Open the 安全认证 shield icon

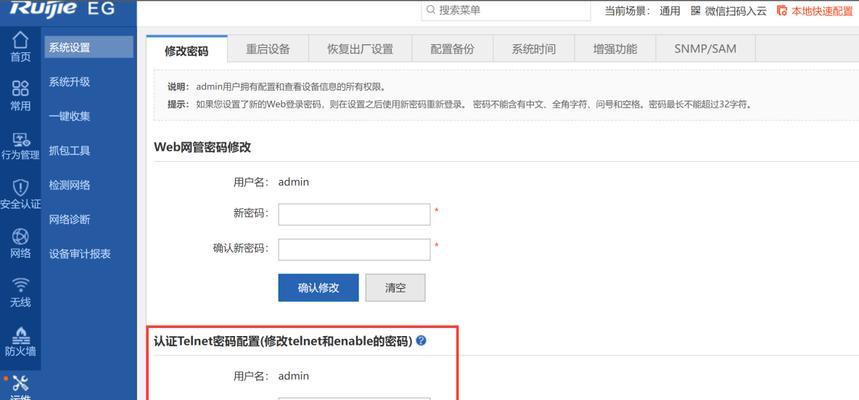pos(20,187)
